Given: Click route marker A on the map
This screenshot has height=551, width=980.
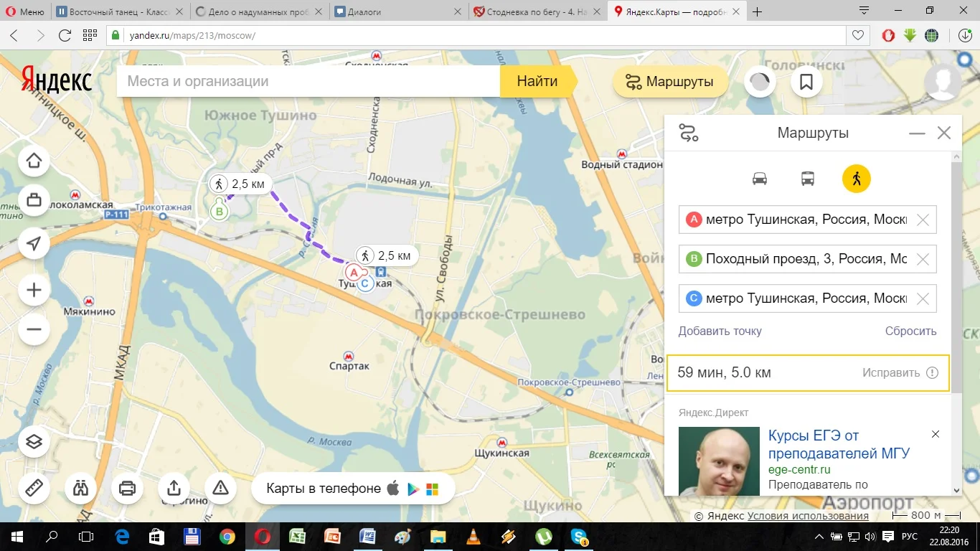Looking at the screenshot, I should click(353, 273).
